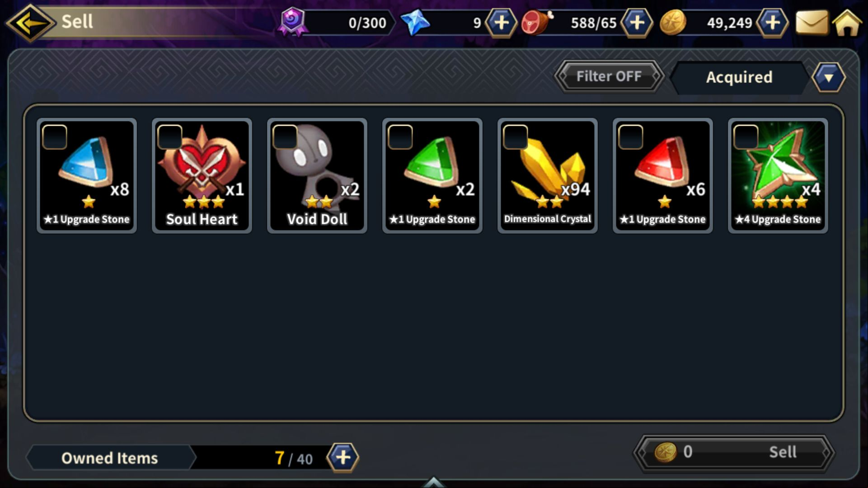
Task: Check the Void Doll selection box
Action: click(x=285, y=137)
